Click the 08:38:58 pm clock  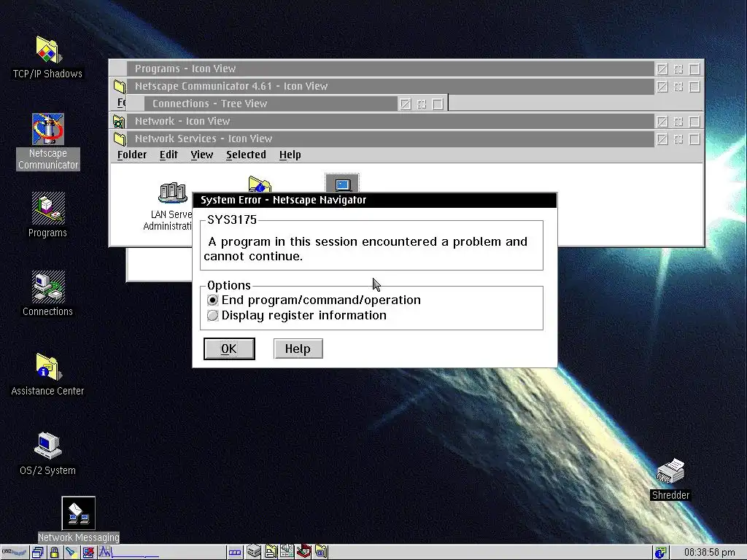coord(709,553)
